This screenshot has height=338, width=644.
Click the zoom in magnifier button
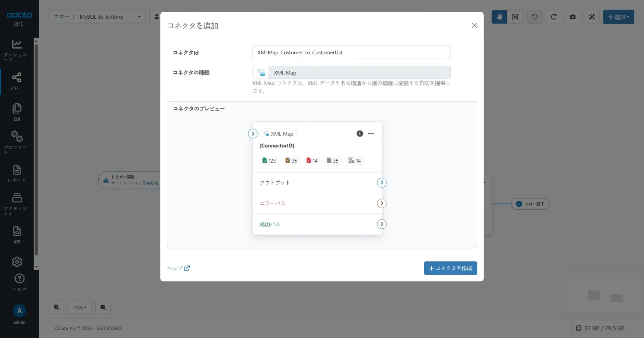click(x=57, y=307)
